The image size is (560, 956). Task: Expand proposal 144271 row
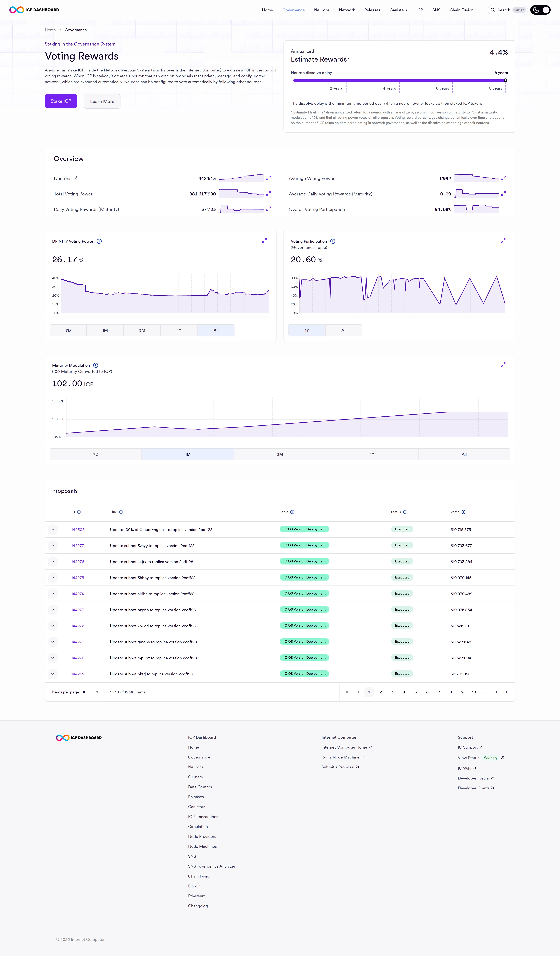point(53,642)
